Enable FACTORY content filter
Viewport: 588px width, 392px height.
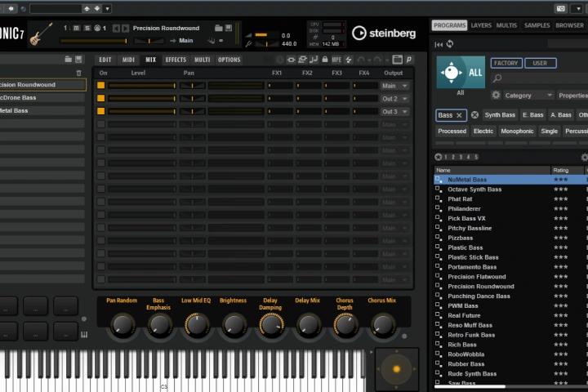[506, 63]
